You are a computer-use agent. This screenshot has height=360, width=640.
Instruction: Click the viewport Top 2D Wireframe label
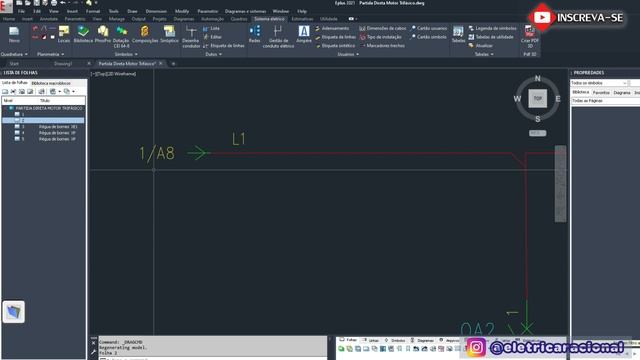(x=113, y=74)
